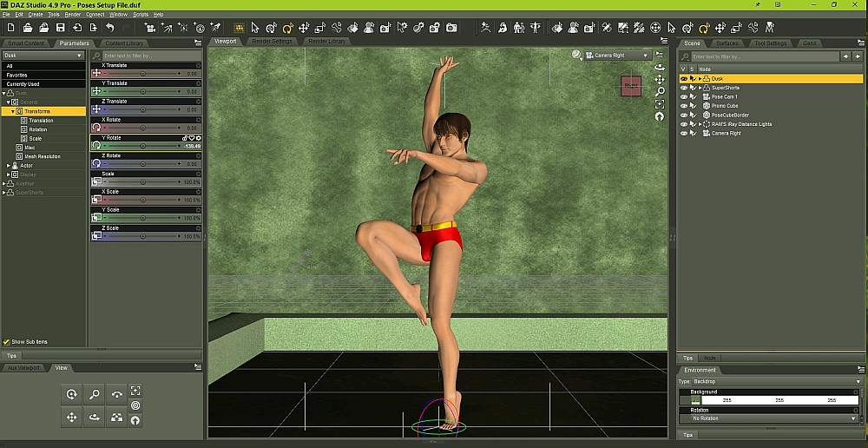
Task: Click the Zoom magnifier in View pane
Action: [95, 394]
